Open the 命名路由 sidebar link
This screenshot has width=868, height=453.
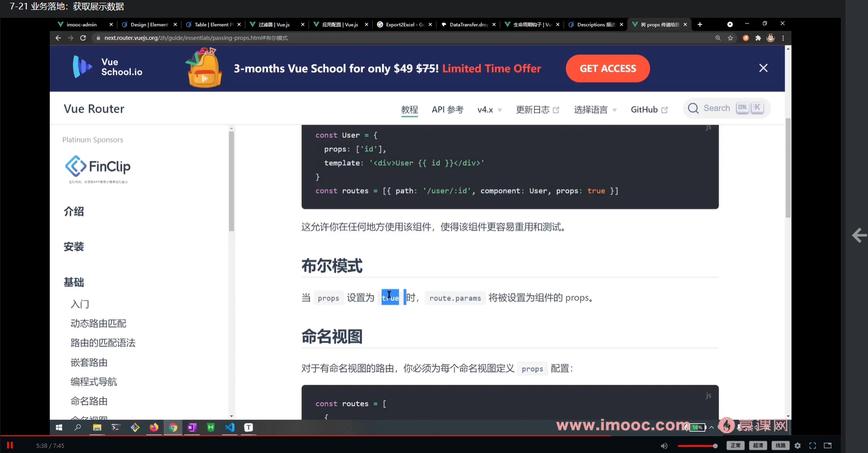click(x=89, y=401)
